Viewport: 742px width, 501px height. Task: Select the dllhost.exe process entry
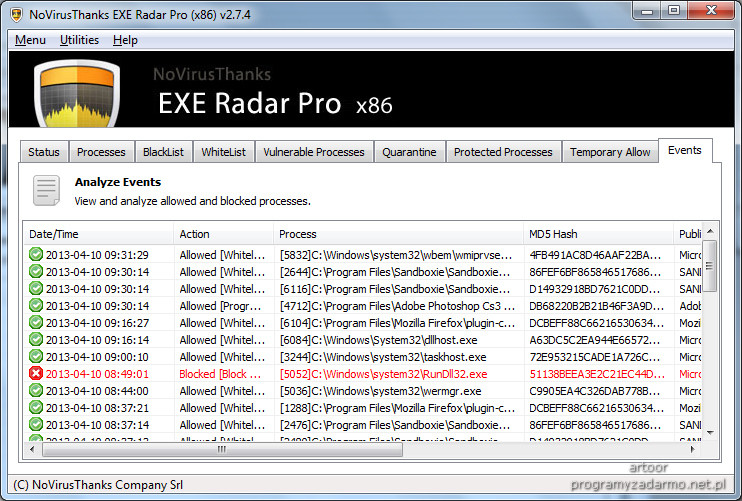click(x=379, y=340)
